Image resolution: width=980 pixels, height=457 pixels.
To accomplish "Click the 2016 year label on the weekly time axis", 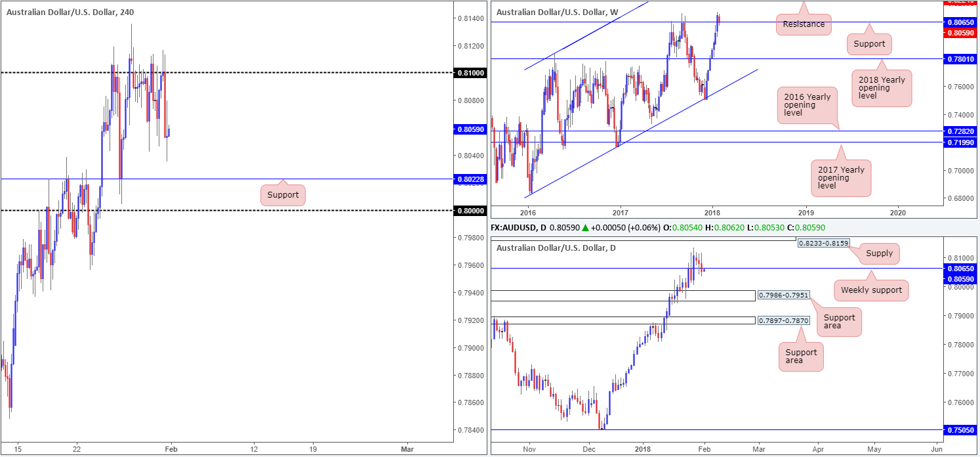I will tap(528, 213).
